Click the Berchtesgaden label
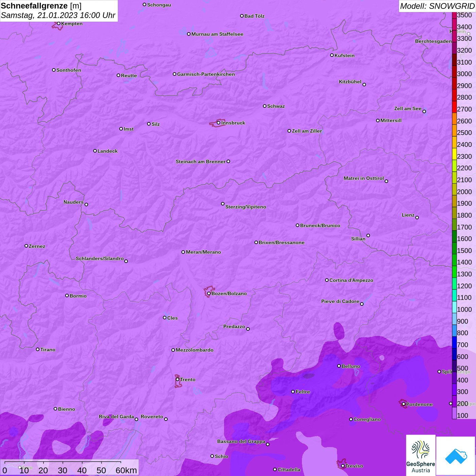 point(434,41)
